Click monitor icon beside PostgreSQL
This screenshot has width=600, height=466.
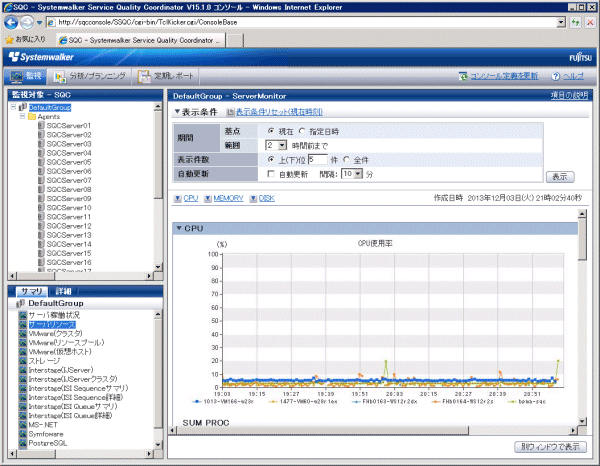coord(23,443)
